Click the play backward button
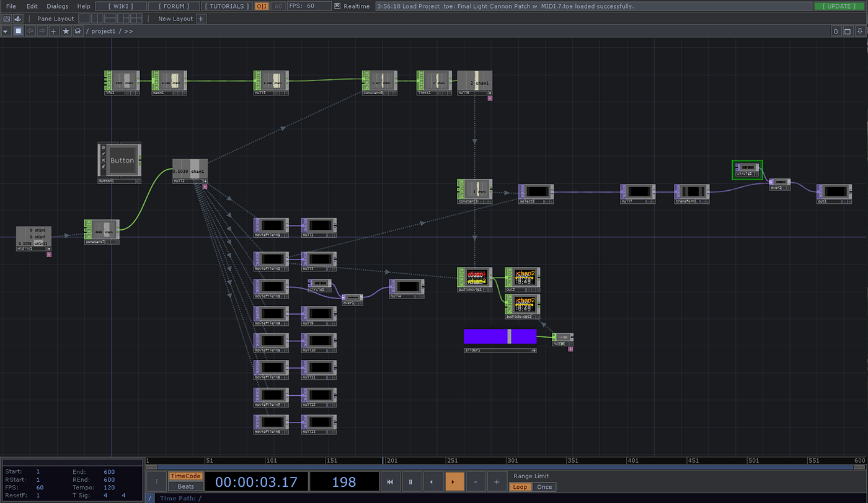This screenshot has height=503, width=868. point(432,481)
